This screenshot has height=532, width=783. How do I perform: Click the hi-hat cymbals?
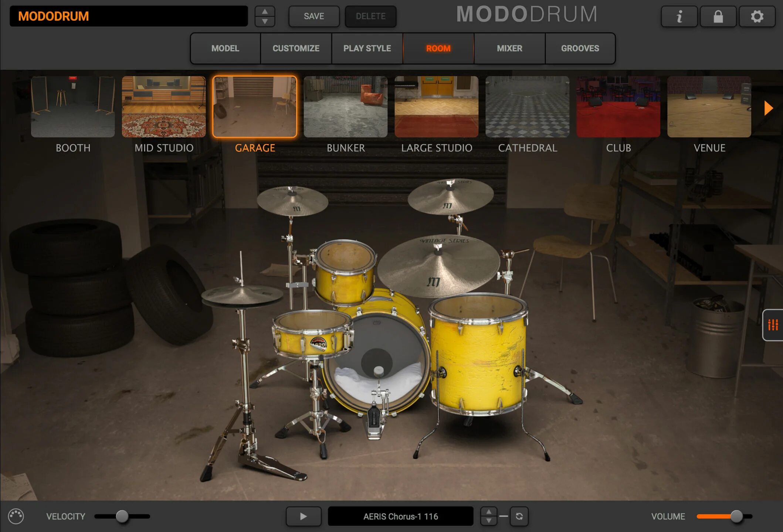(242, 296)
